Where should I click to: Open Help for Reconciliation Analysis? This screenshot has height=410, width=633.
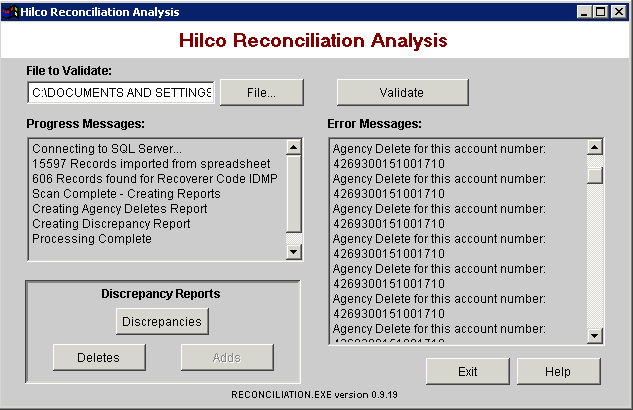click(558, 371)
